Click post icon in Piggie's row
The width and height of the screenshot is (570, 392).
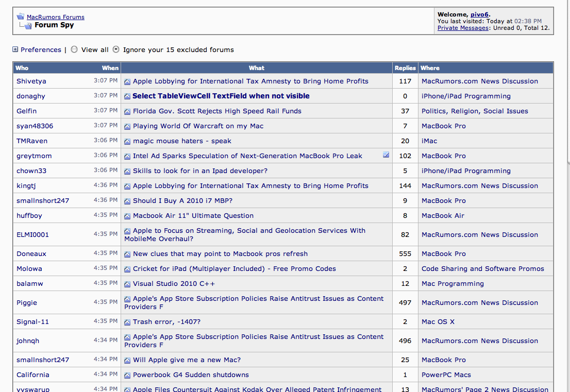tap(127, 299)
